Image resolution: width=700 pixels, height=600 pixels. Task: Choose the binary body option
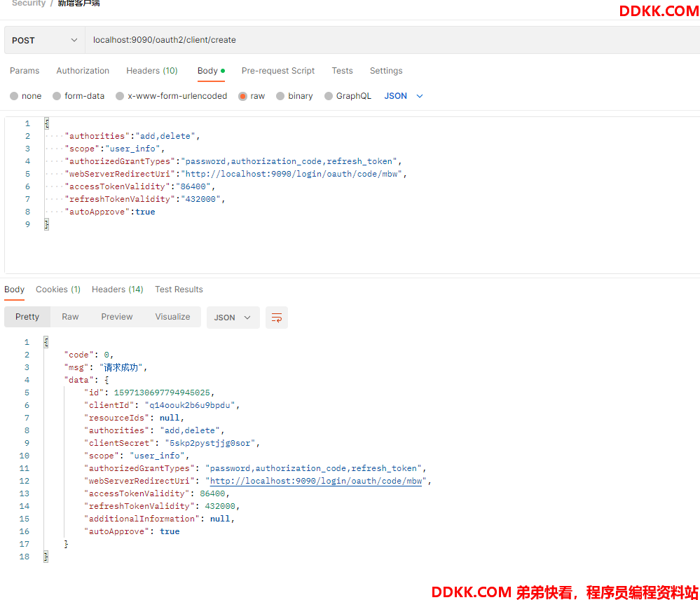click(x=280, y=96)
